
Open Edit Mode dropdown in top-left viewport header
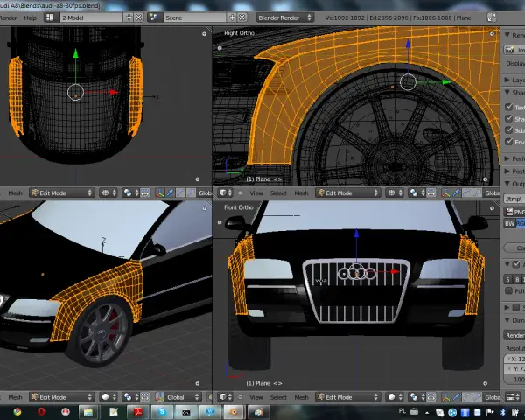point(61,192)
